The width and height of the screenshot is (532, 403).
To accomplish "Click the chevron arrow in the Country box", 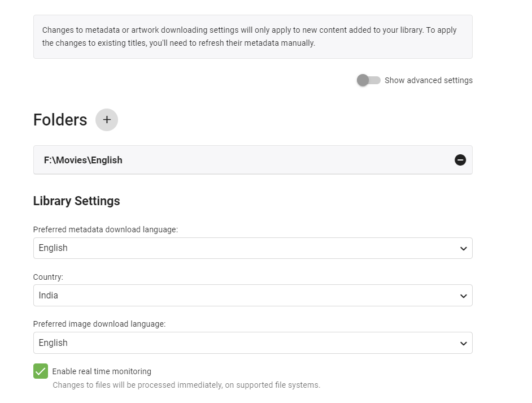I will tap(464, 296).
